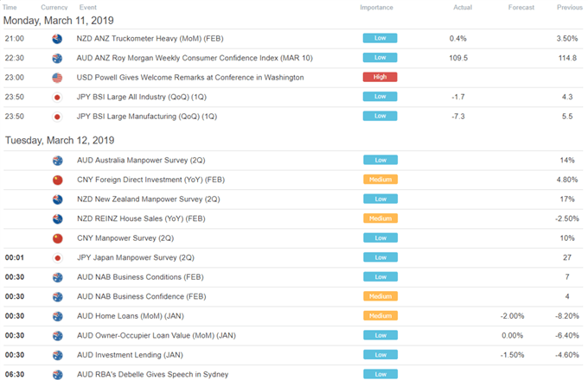Click the US flag beside Powell Welcome Remarks
The image size is (588, 380).
click(x=57, y=78)
